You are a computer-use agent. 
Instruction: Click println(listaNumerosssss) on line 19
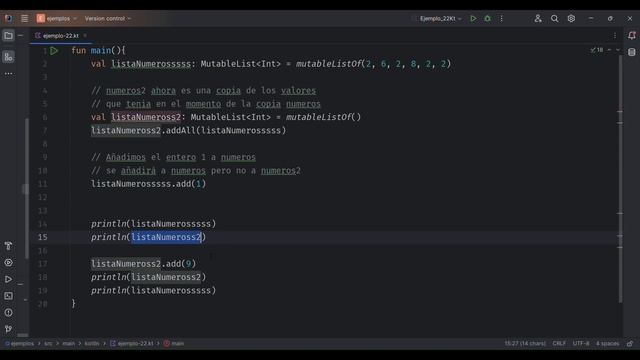pyautogui.click(x=153, y=291)
